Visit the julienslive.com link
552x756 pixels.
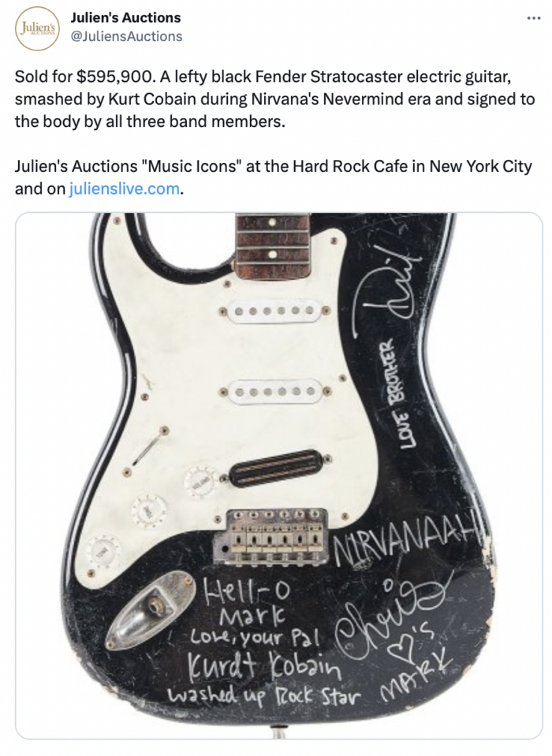[125, 188]
